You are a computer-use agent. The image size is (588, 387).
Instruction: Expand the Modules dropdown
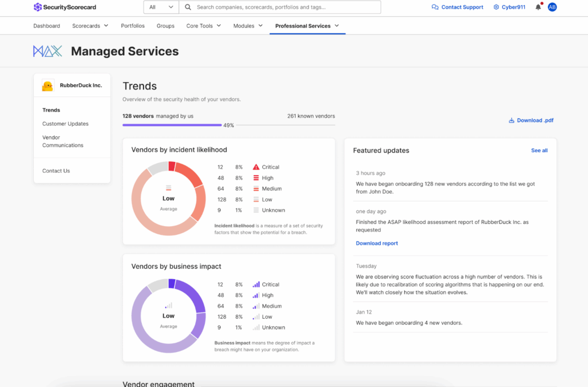247,26
